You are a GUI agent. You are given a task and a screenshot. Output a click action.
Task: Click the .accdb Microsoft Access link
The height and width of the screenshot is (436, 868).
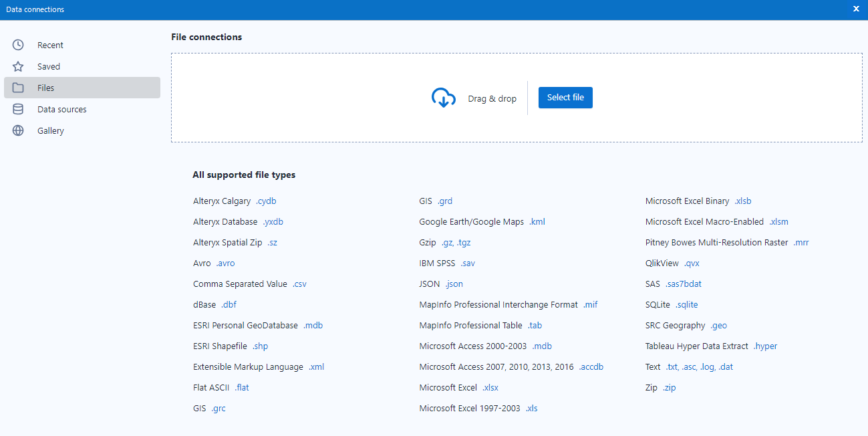pos(591,366)
